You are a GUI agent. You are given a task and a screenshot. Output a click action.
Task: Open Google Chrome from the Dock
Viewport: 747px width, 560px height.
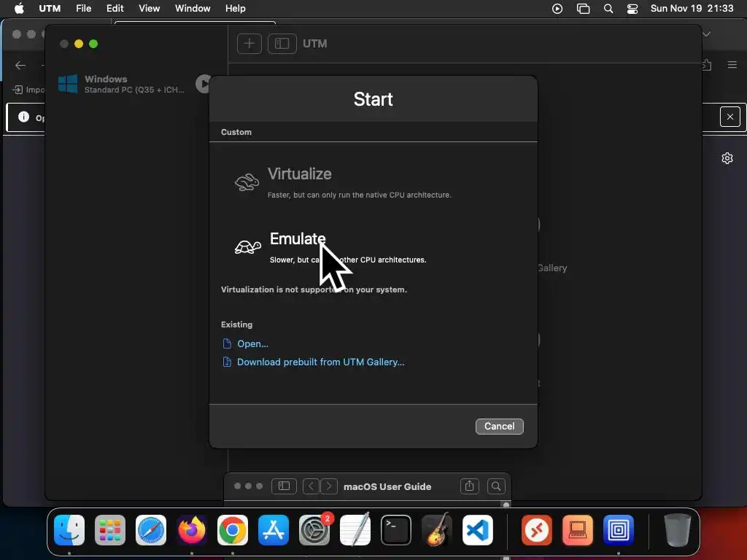pos(233,530)
